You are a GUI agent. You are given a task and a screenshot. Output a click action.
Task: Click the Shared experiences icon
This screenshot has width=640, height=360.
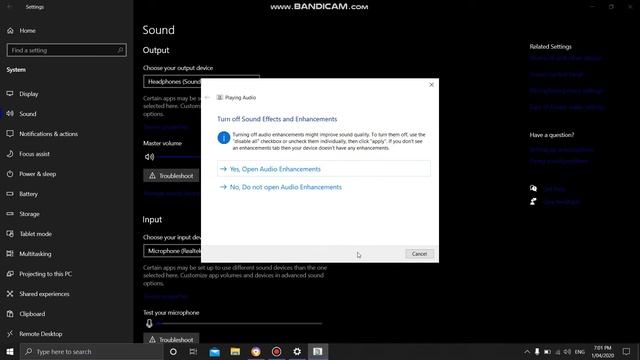(10, 294)
